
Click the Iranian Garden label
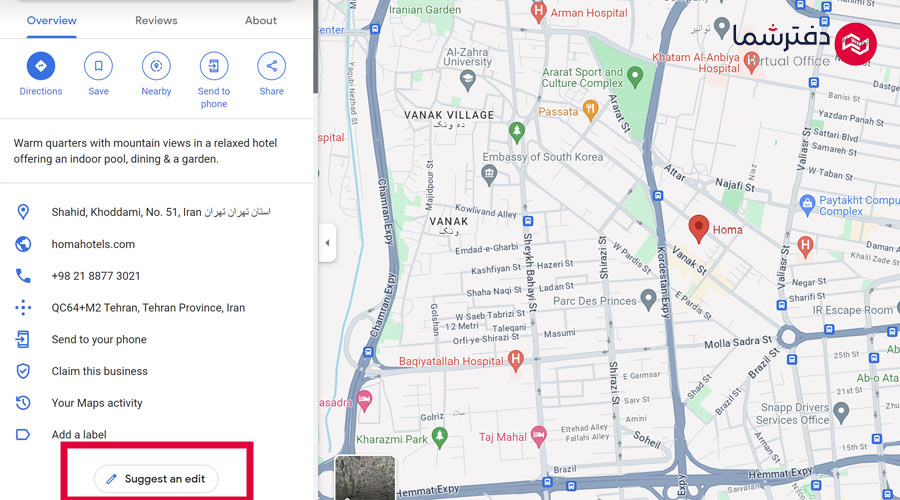(x=425, y=10)
